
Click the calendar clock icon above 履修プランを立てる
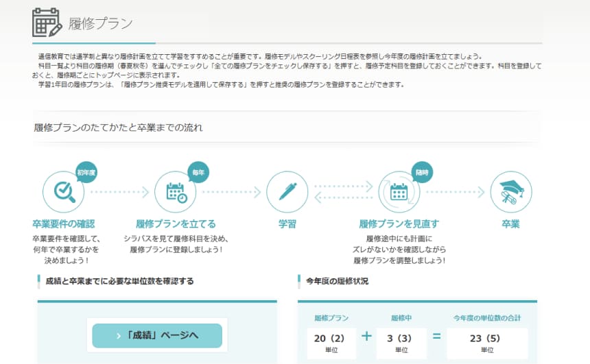176,191
